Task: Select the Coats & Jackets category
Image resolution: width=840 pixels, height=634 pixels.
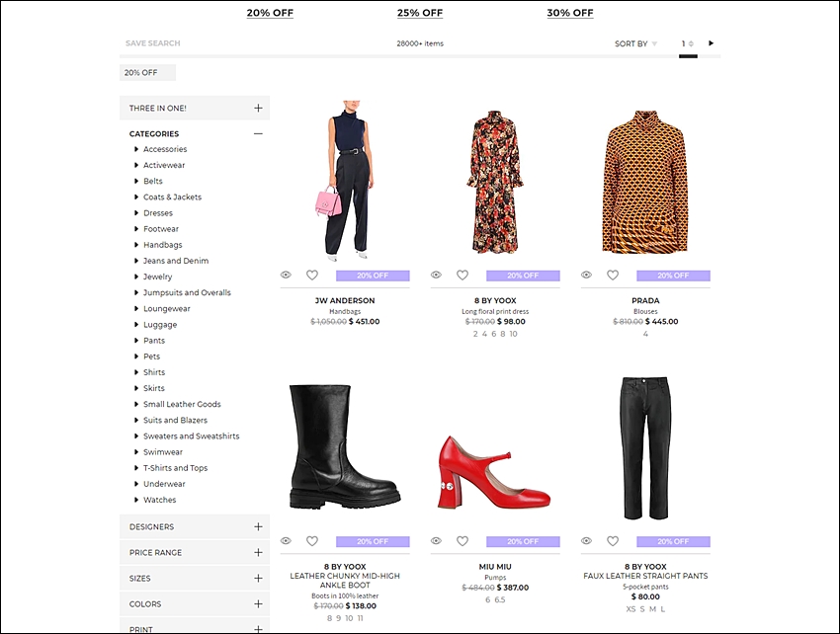Action: [x=173, y=198]
